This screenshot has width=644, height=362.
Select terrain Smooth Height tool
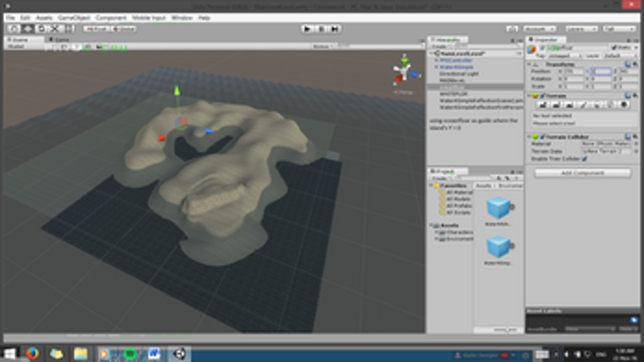(569, 105)
